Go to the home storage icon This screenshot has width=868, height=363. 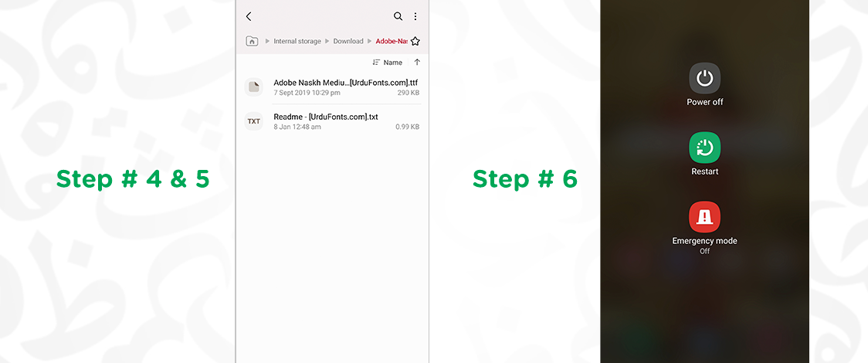point(252,41)
